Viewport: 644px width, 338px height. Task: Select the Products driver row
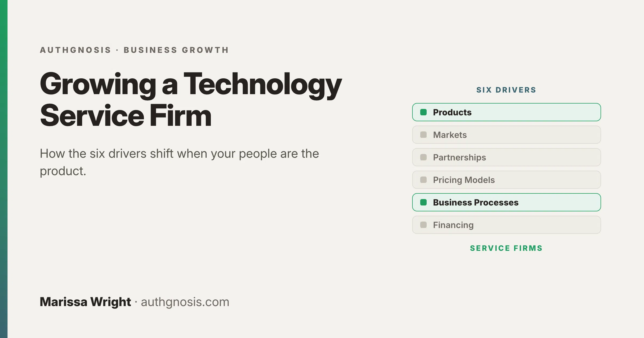point(506,112)
